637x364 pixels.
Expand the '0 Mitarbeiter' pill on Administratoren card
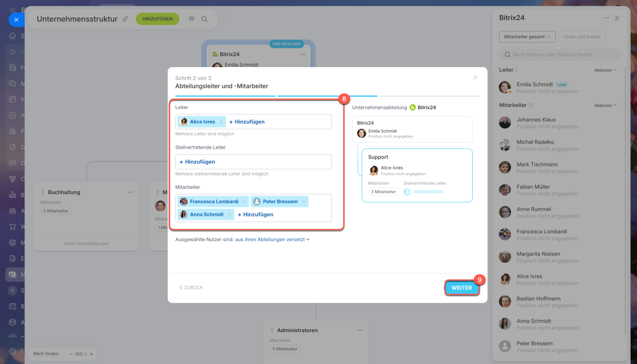(285, 349)
